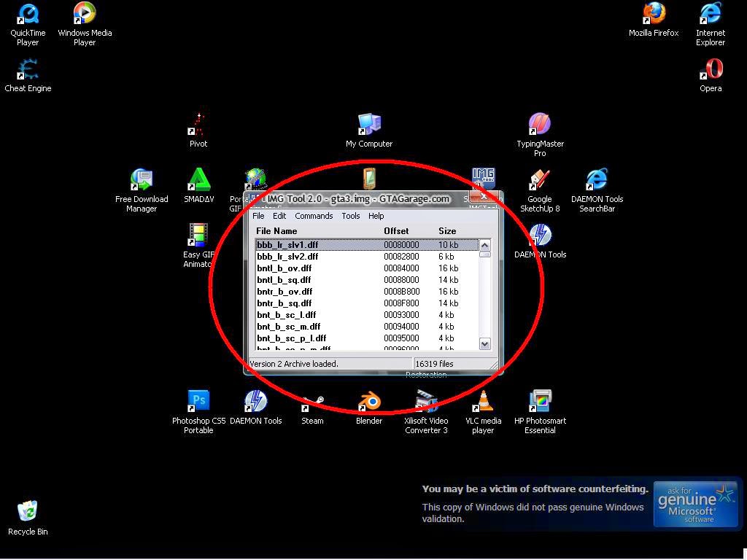
Task: Launch TypingMaster Pro shortcut
Action: (540, 135)
